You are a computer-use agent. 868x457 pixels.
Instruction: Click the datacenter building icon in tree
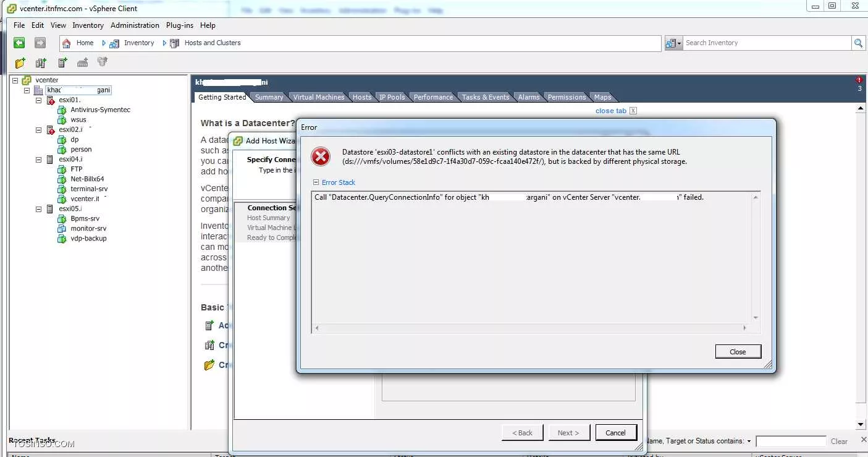tap(38, 90)
